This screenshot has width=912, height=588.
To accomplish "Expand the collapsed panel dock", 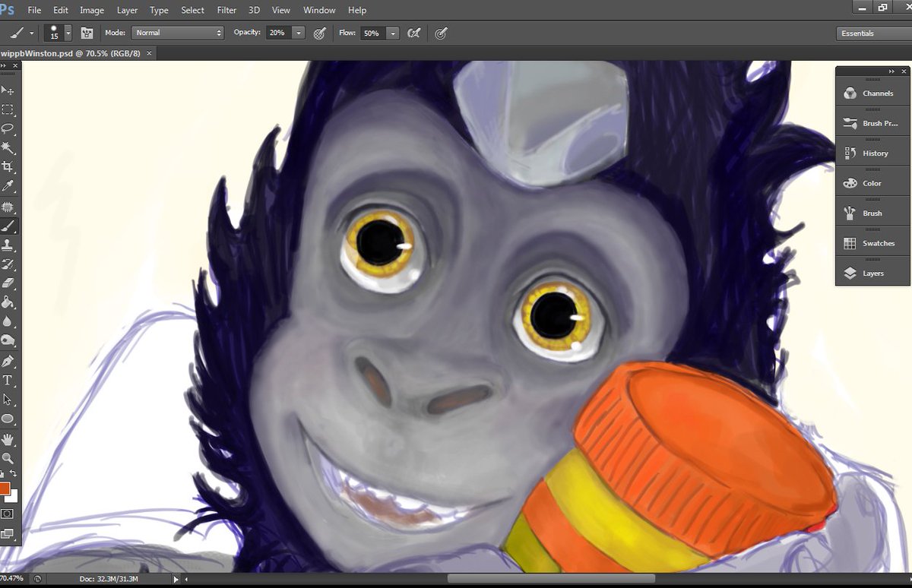I will pos(891,71).
